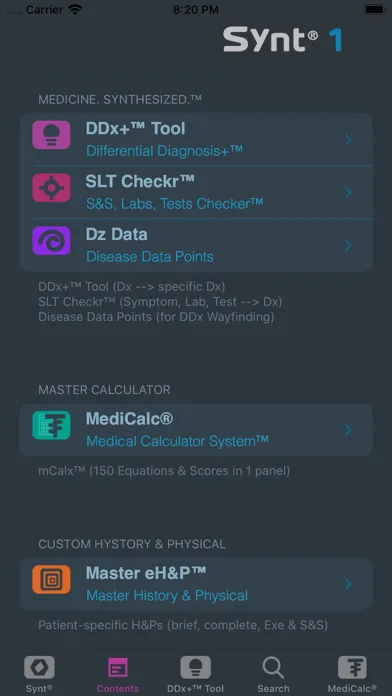Expand MediCalc row chevron
Viewport: 392px width, 696px height.
point(348,430)
